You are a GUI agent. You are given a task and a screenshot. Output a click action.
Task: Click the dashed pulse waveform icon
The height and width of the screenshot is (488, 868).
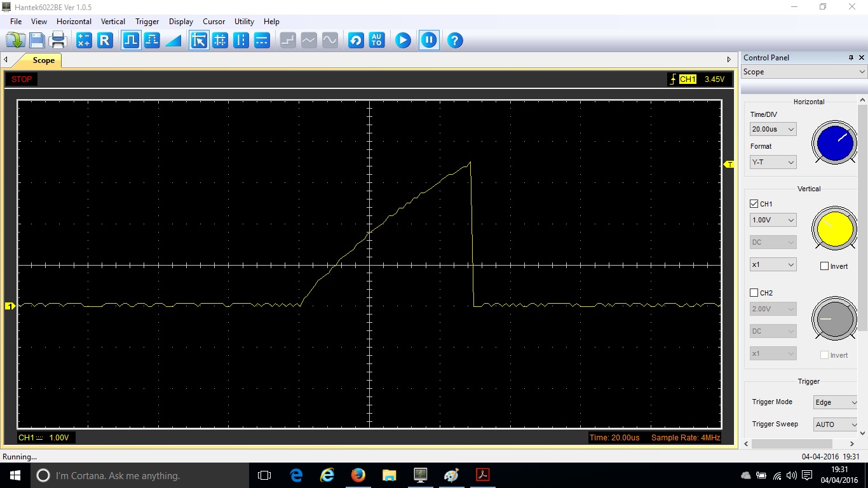152,41
